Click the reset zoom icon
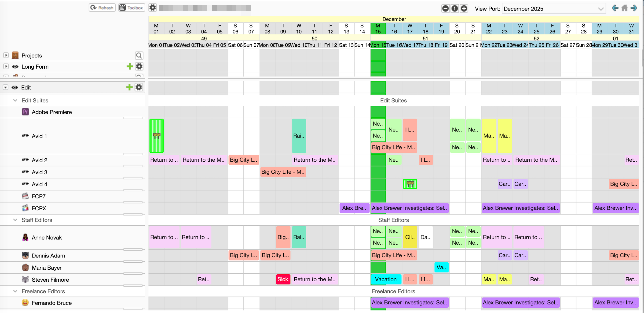This screenshot has width=644, height=313. [x=454, y=8]
